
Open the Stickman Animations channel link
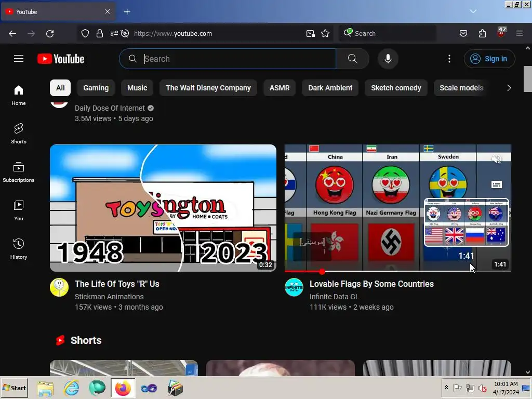click(x=109, y=297)
